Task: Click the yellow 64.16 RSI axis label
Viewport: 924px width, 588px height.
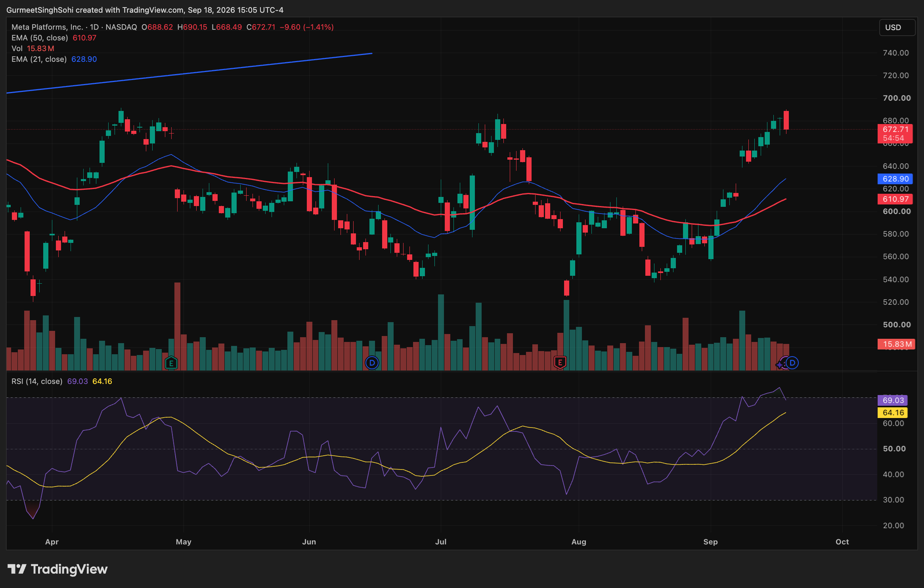Action: pyautogui.click(x=893, y=412)
